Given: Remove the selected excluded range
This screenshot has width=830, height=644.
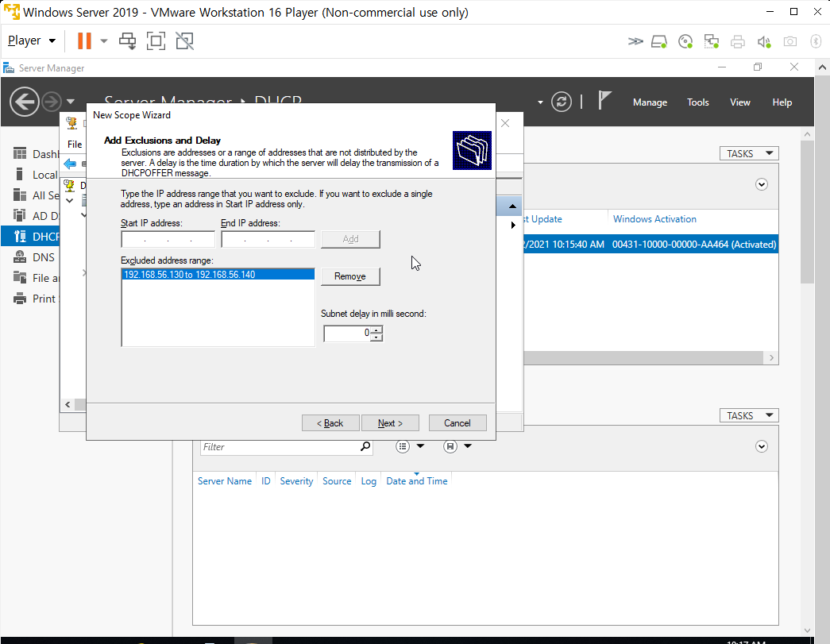Looking at the screenshot, I should point(350,276).
